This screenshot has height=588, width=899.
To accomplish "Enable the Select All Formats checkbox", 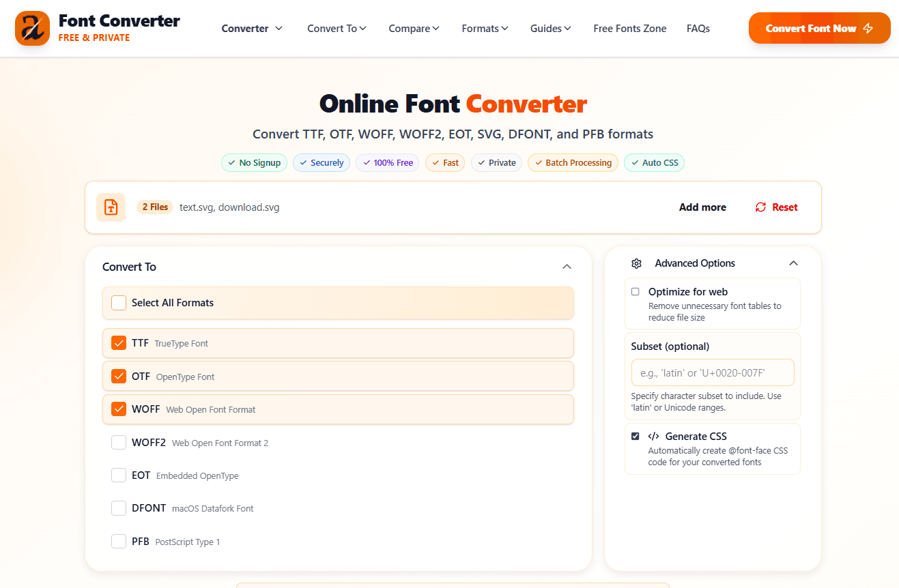I will click(x=118, y=302).
